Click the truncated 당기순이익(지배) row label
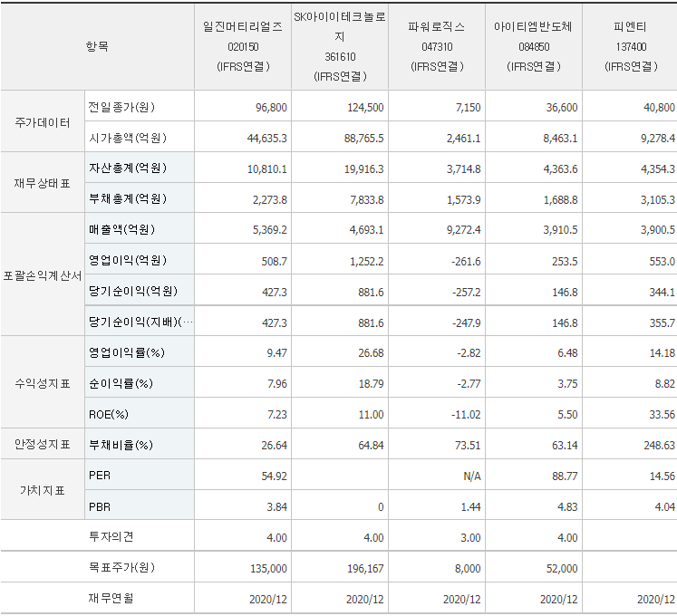 tap(140, 322)
